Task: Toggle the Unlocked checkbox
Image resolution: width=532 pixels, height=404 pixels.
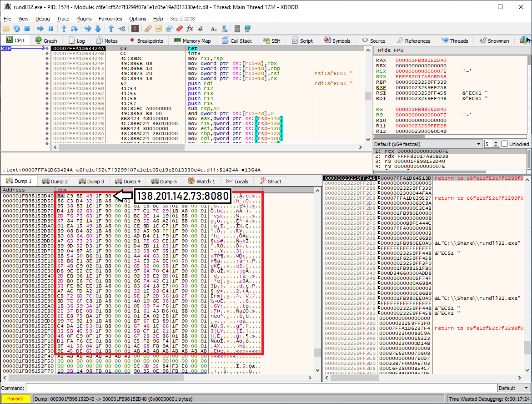Action: point(504,144)
